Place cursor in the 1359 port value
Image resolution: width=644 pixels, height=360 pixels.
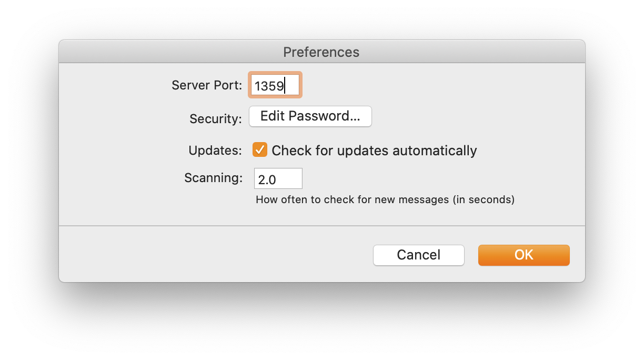(269, 86)
